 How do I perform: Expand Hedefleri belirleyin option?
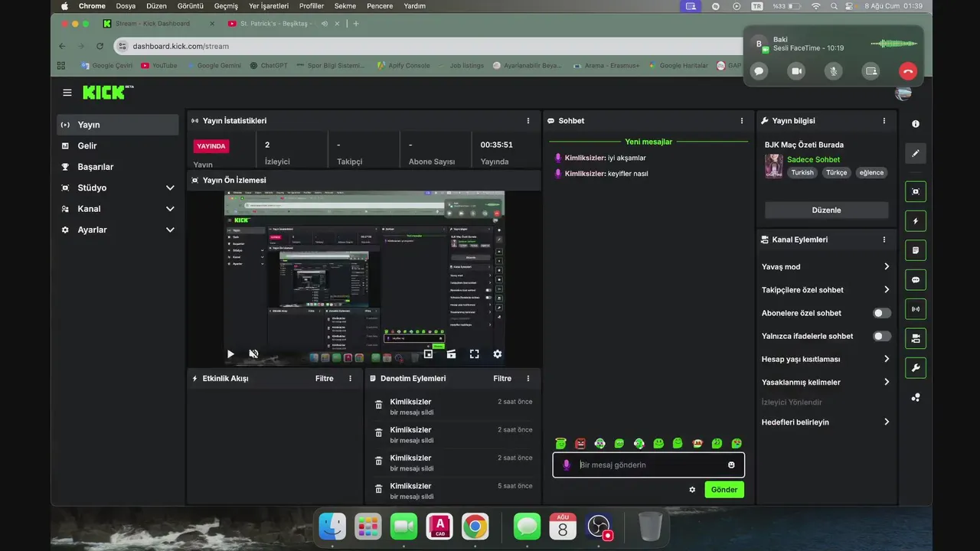826,422
